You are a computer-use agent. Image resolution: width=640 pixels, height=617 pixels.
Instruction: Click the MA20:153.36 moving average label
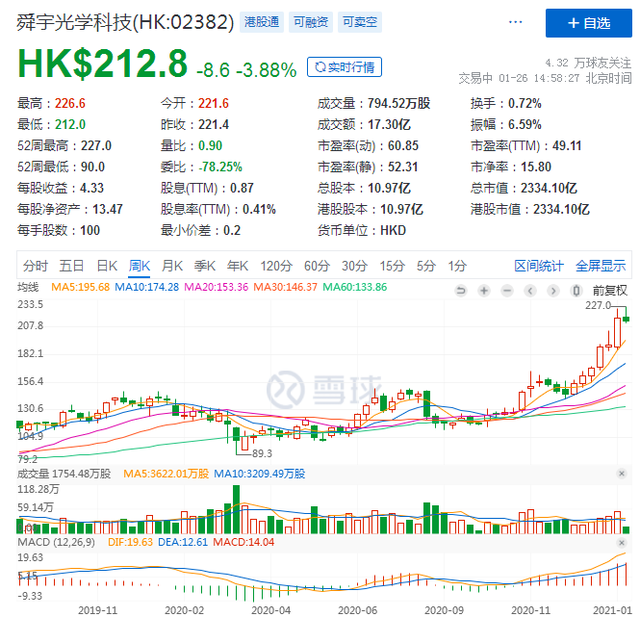coord(216,287)
